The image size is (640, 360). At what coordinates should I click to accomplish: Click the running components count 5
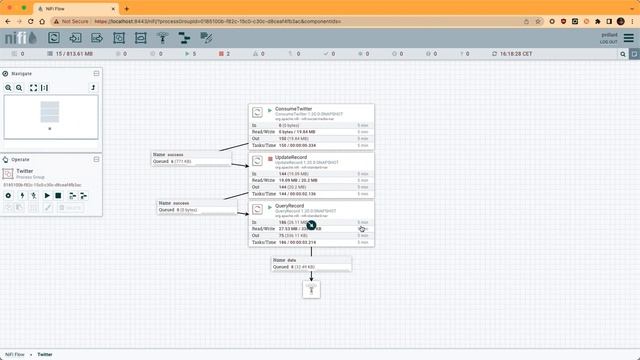point(191,54)
